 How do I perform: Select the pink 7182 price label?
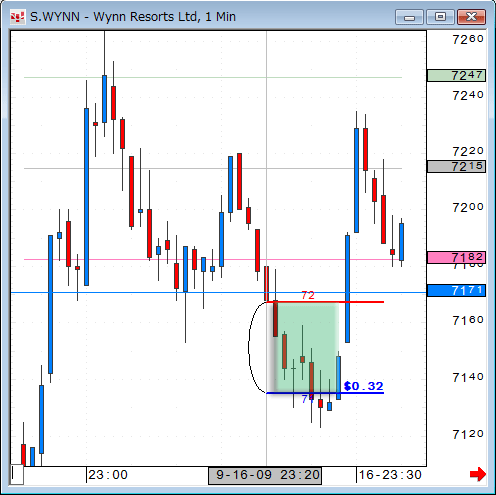[x=456, y=257]
